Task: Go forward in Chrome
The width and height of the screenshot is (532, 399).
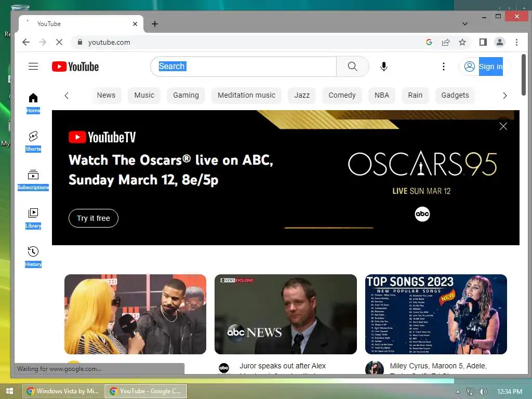Action: click(43, 42)
